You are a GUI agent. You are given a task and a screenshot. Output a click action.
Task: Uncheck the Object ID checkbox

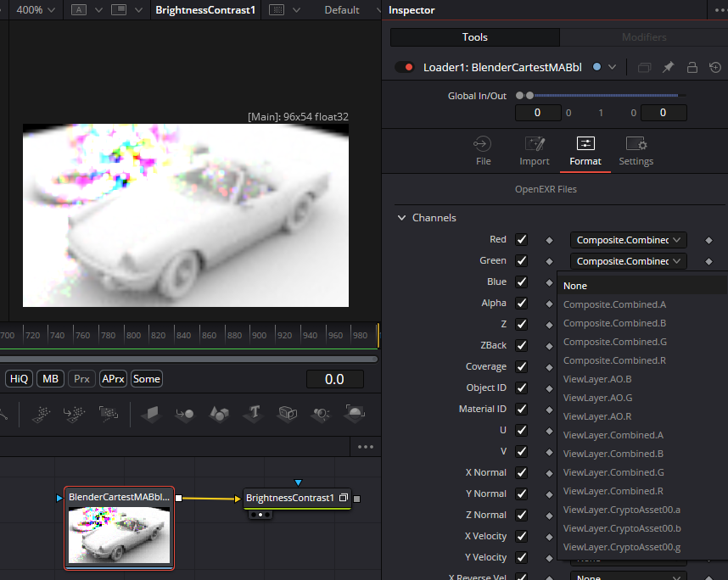click(521, 388)
